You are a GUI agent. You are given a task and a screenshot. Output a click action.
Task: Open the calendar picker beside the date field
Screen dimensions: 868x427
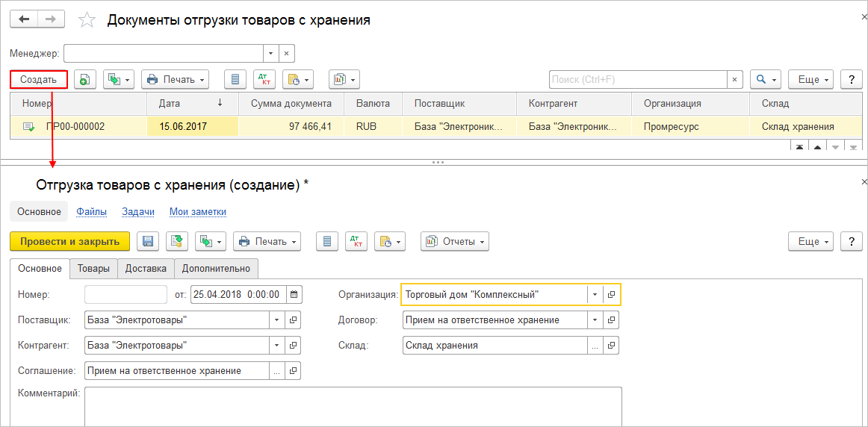[294, 294]
